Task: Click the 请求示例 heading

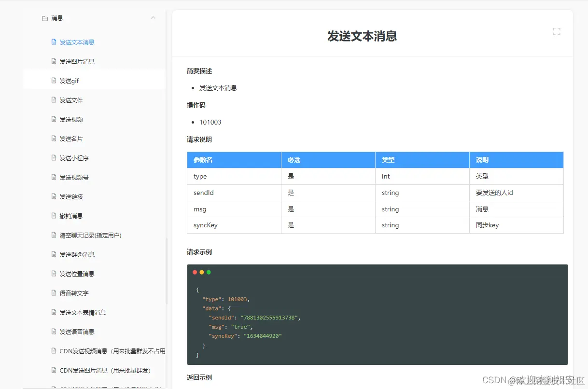Action: tap(199, 252)
